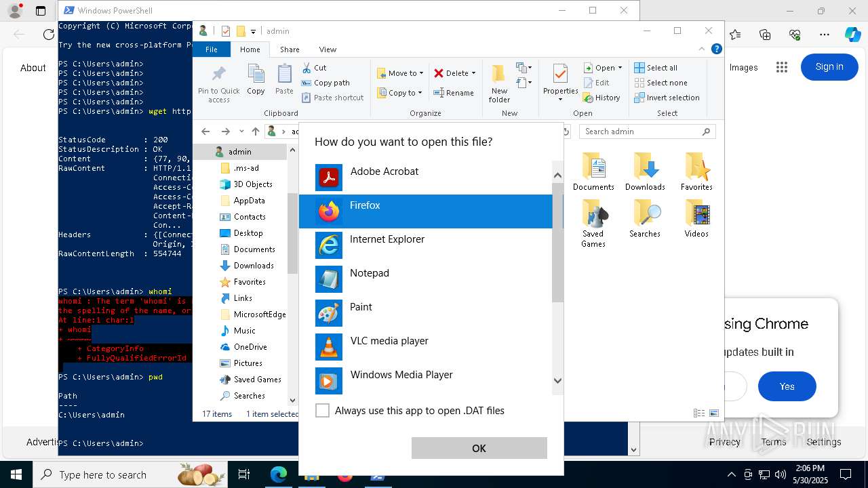Image resolution: width=868 pixels, height=488 pixels.
Task: Select Firefox in the app list
Action: point(425,211)
